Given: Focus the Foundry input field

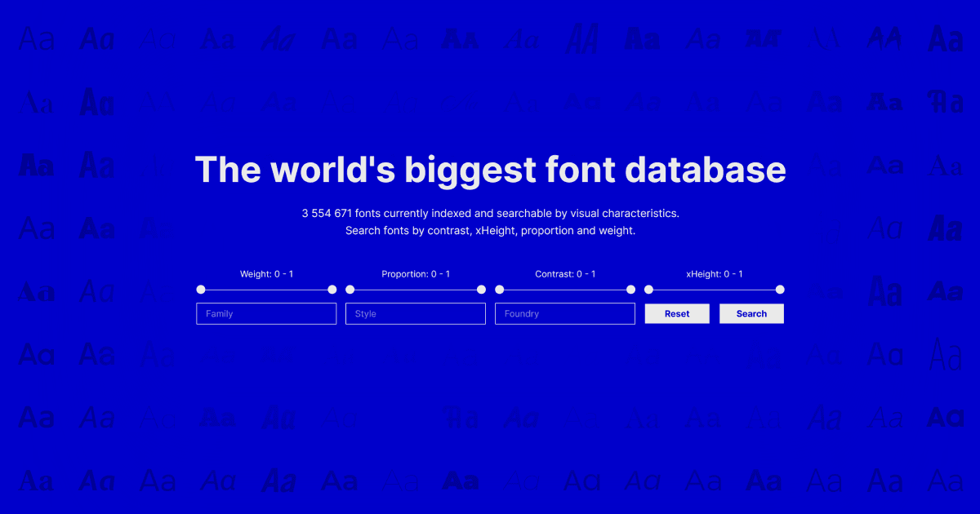Looking at the screenshot, I should 565,313.
